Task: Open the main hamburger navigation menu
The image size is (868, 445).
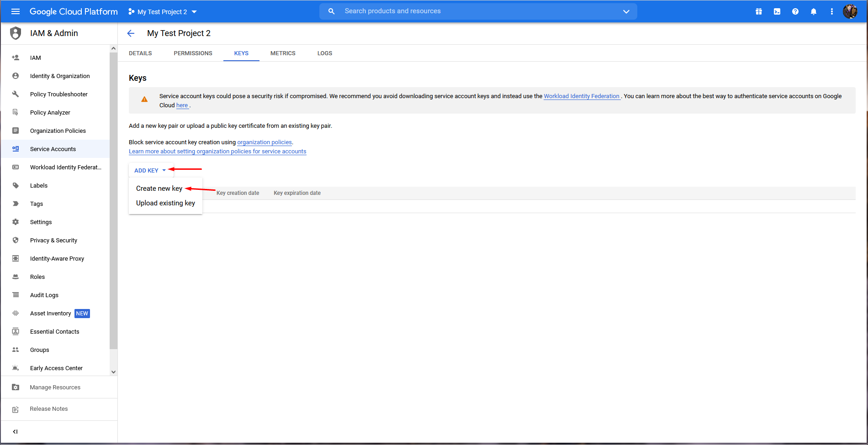Action: coord(16,11)
